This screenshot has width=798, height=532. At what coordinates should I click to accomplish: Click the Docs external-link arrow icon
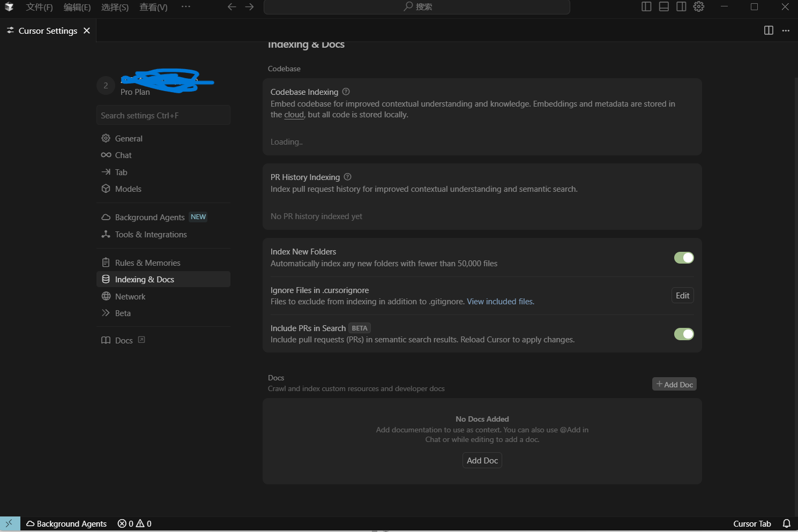tap(141, 340)
